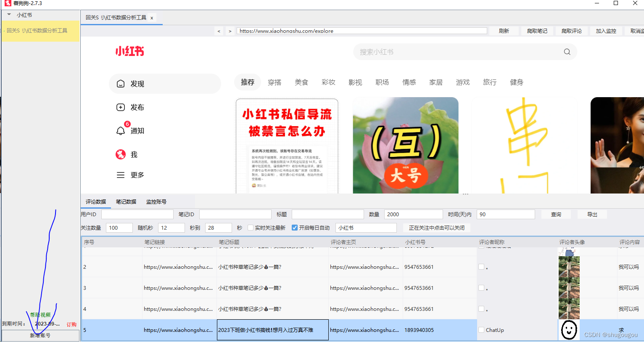Select the 美食 category tab
The width and height of the screenshot is (644, 342).
coord(301,82)
